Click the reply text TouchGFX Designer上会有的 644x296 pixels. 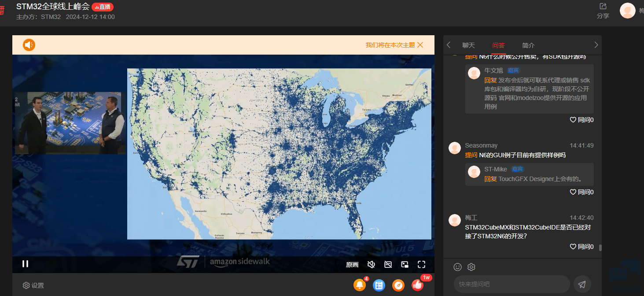point(540,179)
